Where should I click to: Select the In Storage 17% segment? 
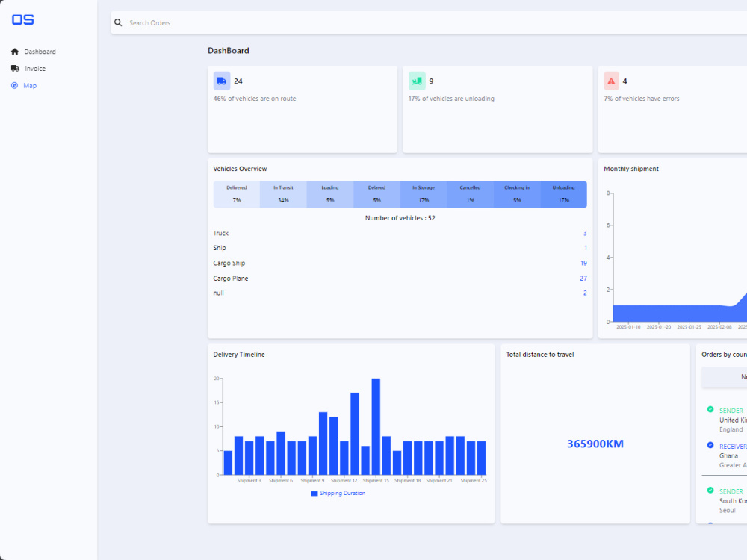pyautogui.click(x=424, y=194)
